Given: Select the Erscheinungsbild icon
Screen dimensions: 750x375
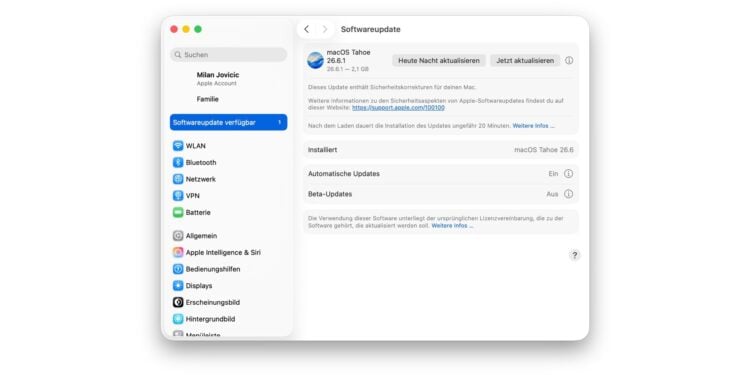Looking at the screenshot, I should [x=178, y=302].
